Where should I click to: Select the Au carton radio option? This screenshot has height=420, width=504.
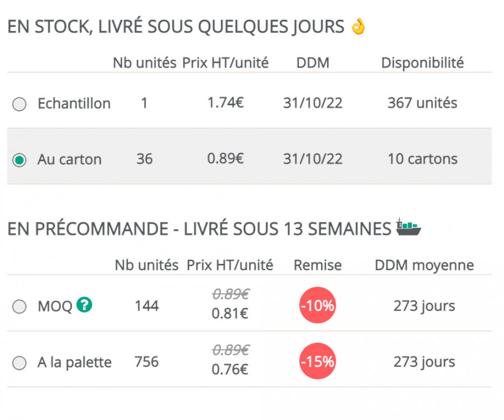(x=20, y=160)
